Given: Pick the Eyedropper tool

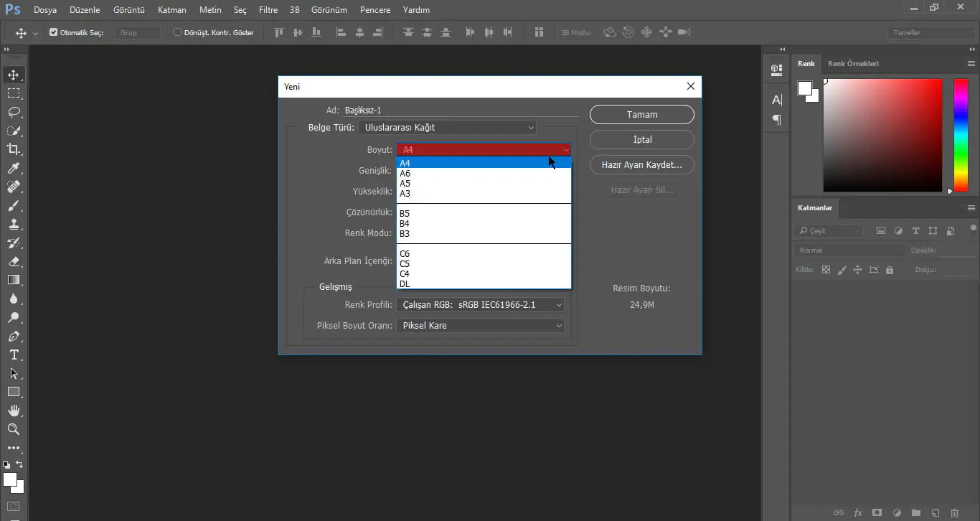Looking at the screenshot, I should click(14, 169).
